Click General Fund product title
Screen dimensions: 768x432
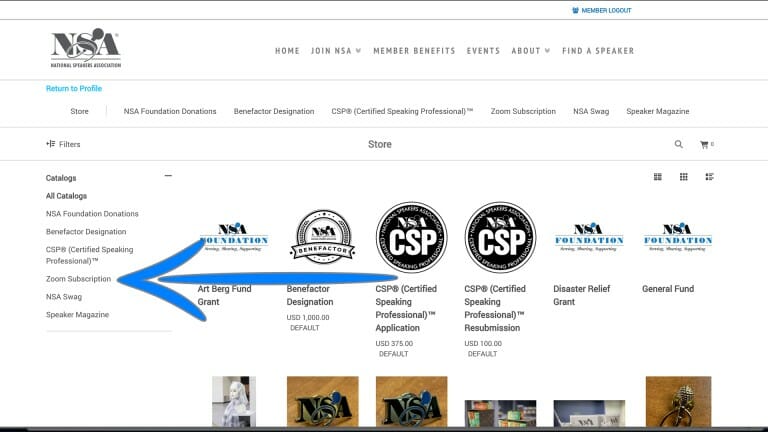coord(668,289)
